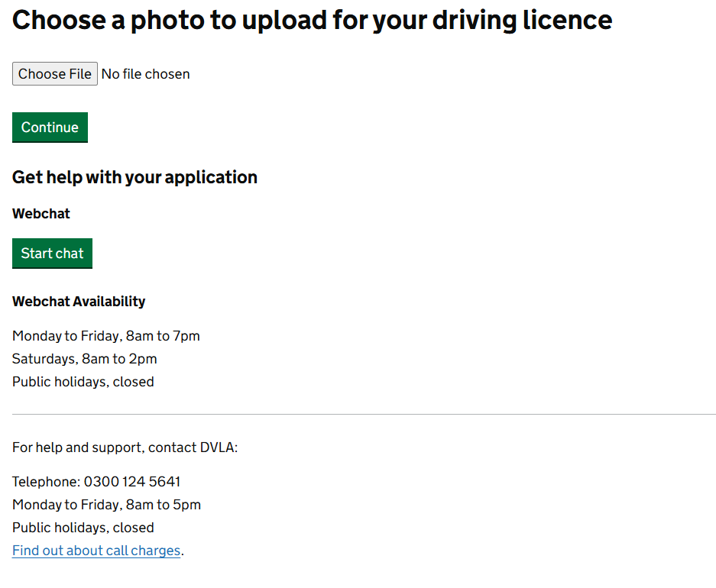This screenshot has height=588, width=716.
Task: Click 'Monday to Friday, 8am to 5pm' text
Action: tap(106, 505)
